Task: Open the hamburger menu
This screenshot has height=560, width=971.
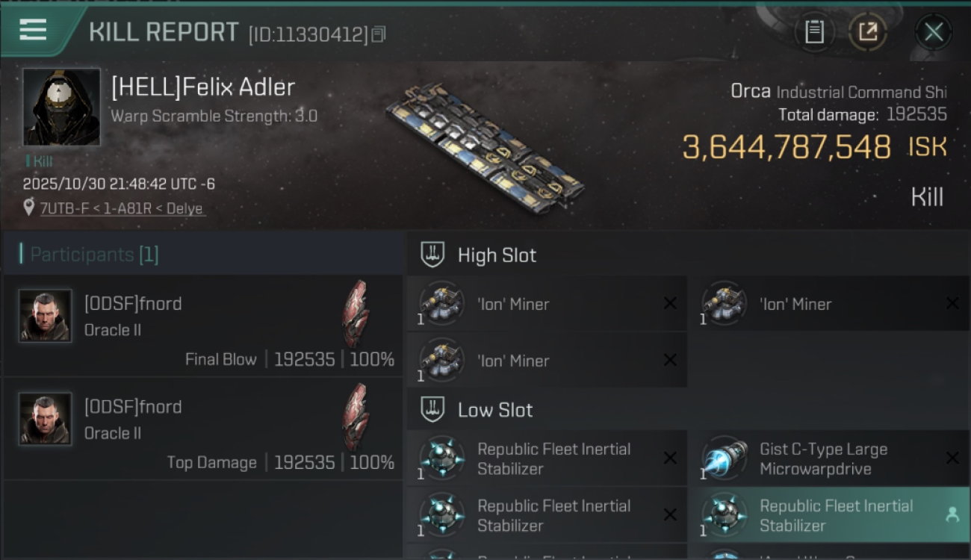Action: tap(33, 30)
